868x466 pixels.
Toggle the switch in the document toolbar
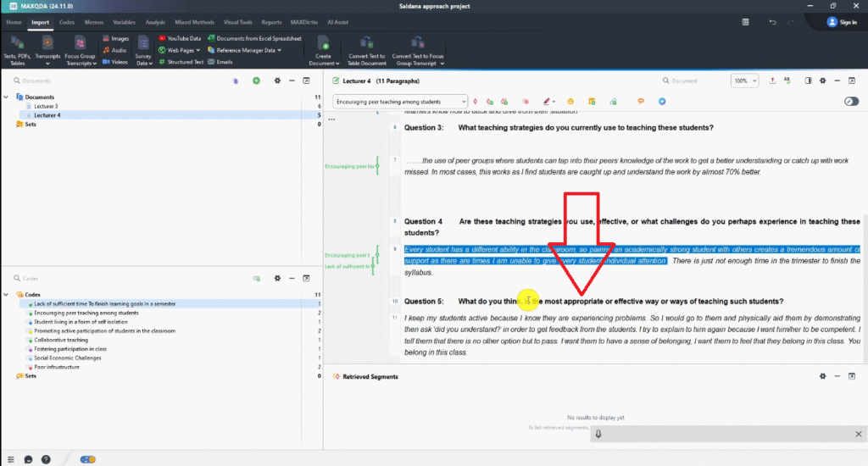point(851,101)
